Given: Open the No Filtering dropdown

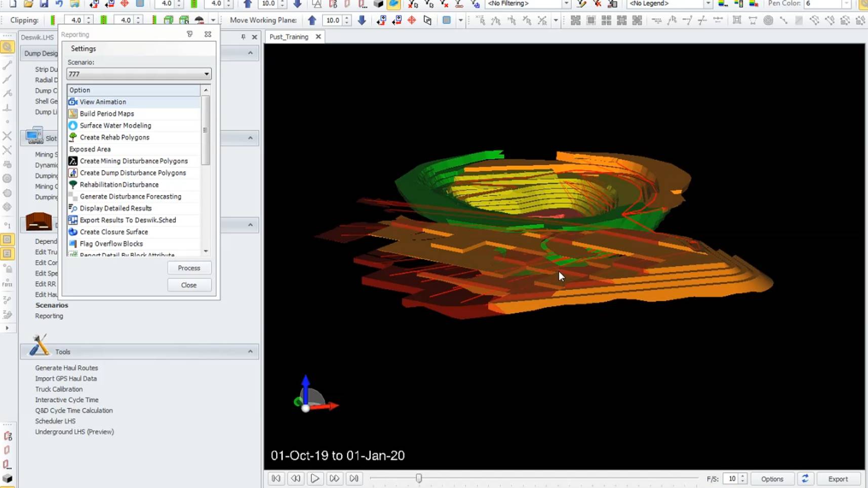Looking at the screenshot, I should (566, 4).
